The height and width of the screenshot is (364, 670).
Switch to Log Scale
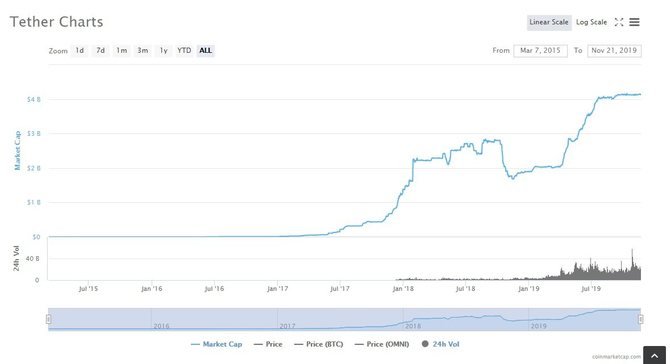591,22
